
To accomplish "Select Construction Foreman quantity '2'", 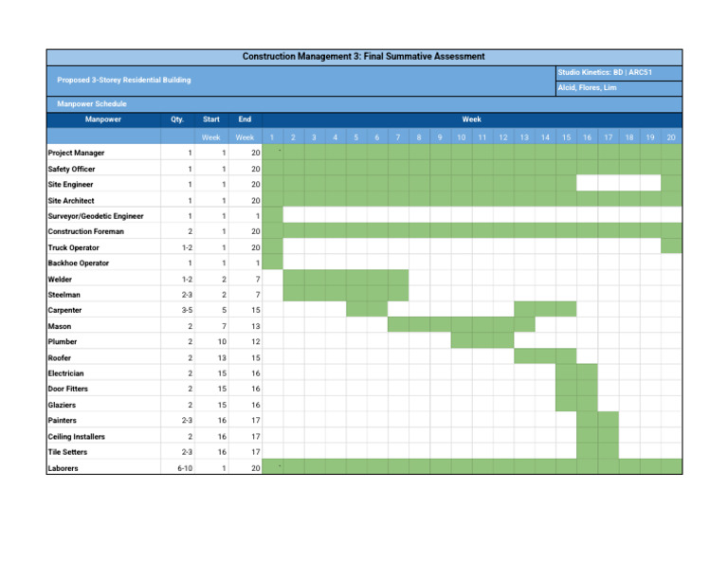I will 190,231.
